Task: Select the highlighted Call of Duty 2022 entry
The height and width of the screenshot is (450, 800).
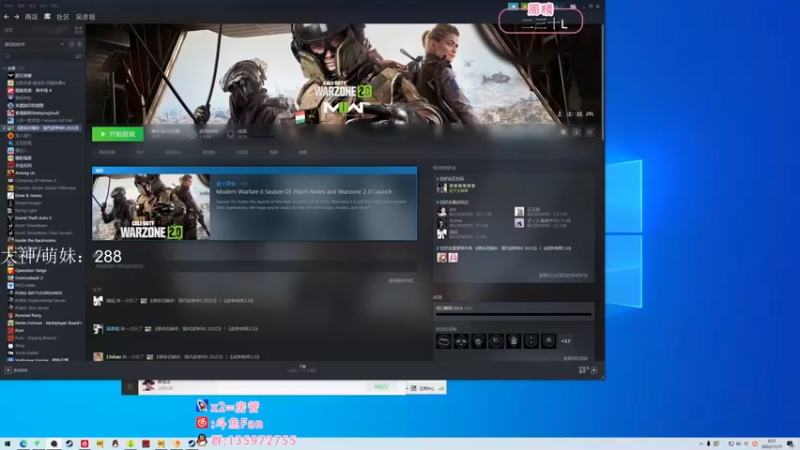Action: tap(43, 128)
